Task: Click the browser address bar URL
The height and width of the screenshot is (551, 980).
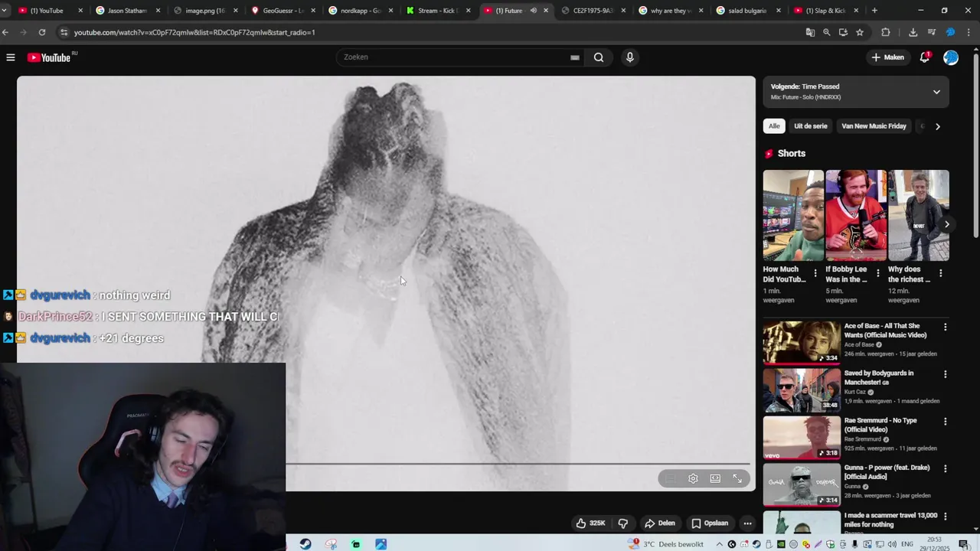Action: [194, 32]
